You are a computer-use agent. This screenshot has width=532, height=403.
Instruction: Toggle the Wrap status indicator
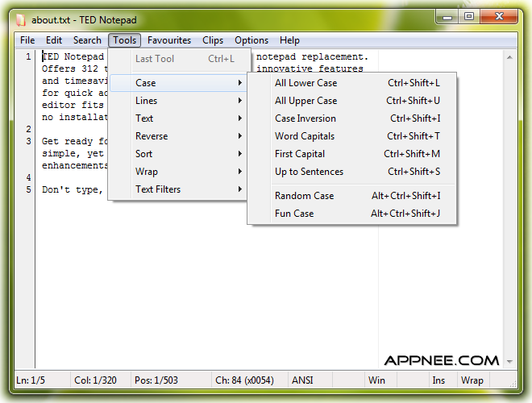pyautogui.click(x=472, y=380)
